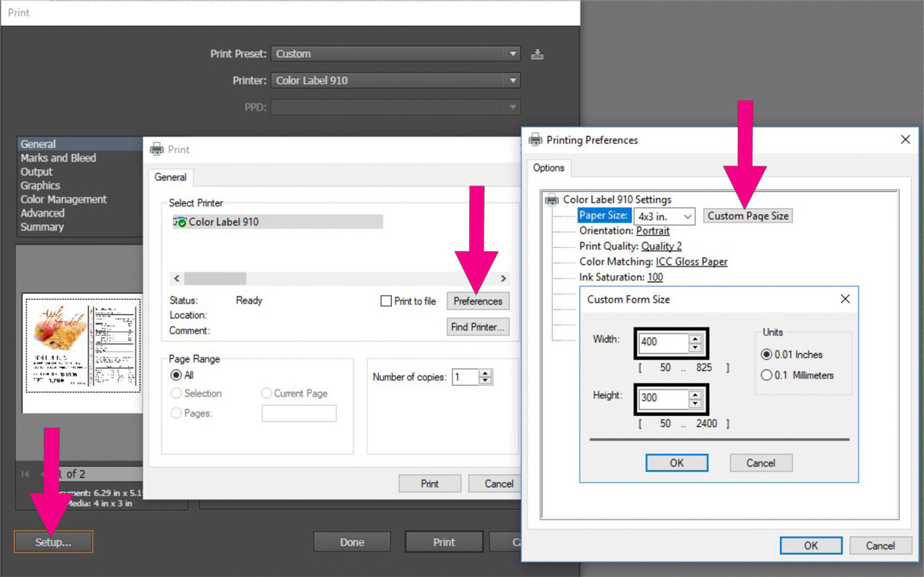
Task: Decrease number of copies with down arrow
Action: [485, 381]
